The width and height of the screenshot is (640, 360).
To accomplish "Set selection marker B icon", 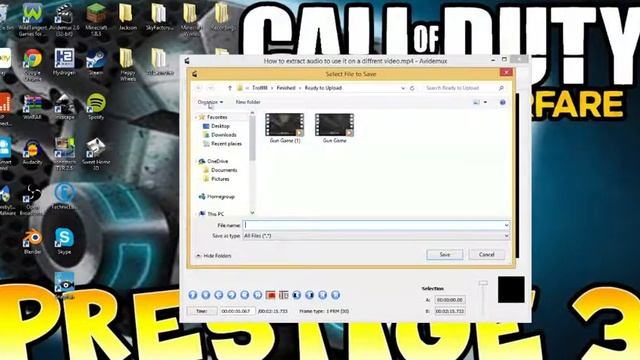I will [x=283, y=295].
